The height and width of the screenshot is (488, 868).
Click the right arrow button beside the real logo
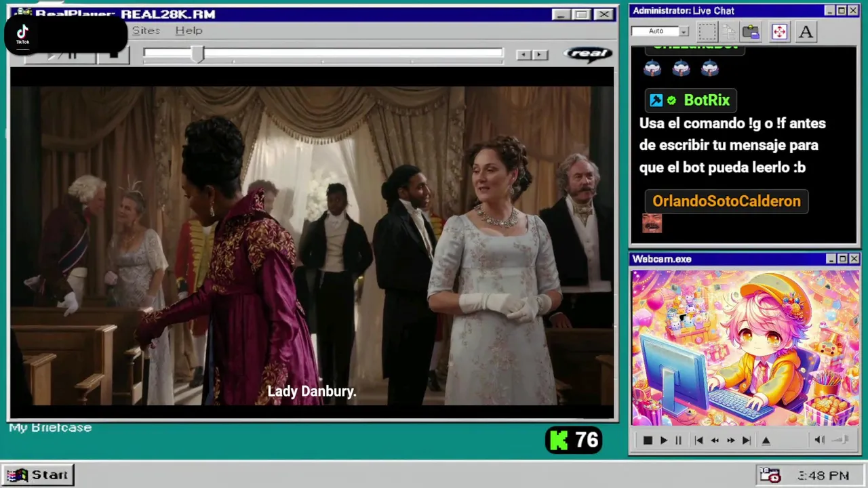click(x=540, y=55)
